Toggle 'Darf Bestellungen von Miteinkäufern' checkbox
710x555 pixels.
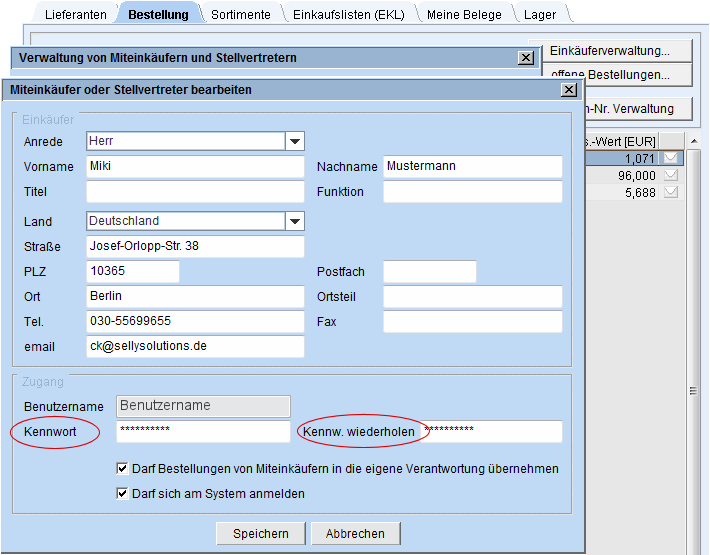pos(123,468)
